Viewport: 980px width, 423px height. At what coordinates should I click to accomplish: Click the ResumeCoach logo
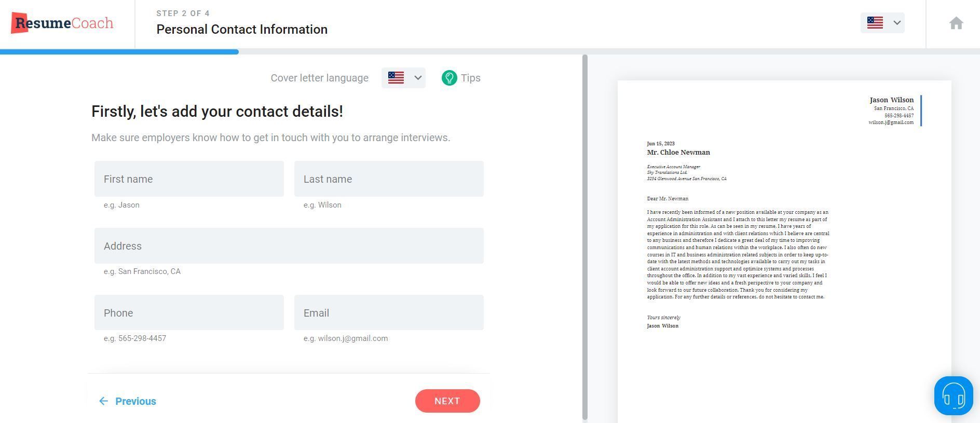62,23
